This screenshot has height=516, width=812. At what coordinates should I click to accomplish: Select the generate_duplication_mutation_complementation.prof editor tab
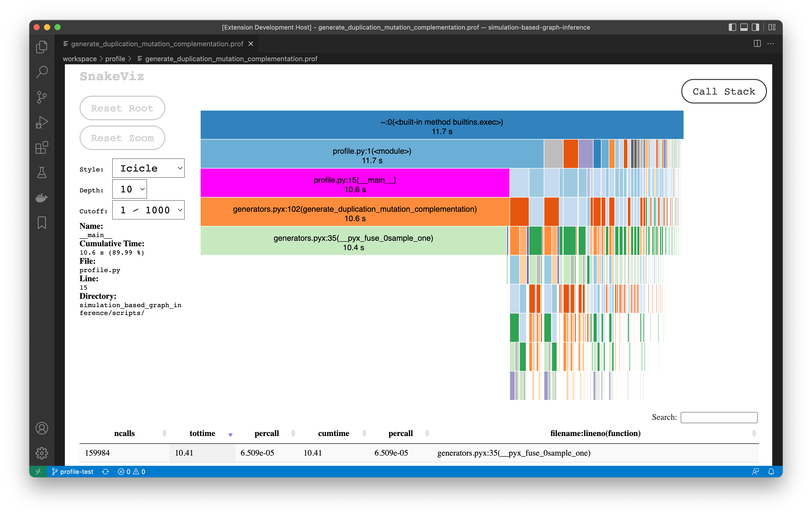[157, 44]
